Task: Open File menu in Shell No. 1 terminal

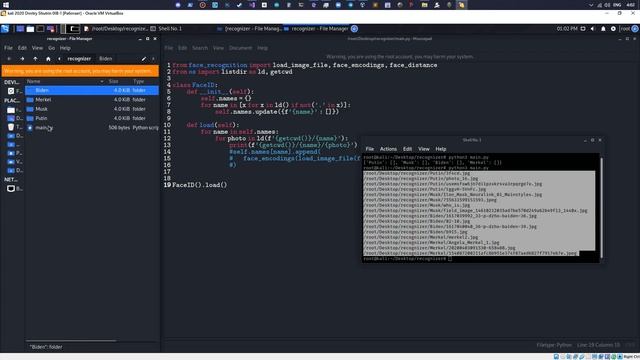Action: (x=369, y=149)
